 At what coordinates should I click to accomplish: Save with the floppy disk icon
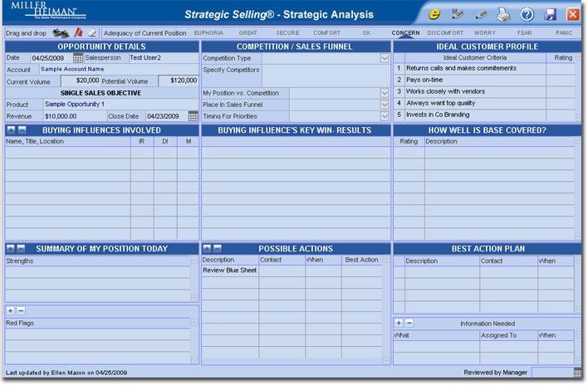tap(551, 15)
